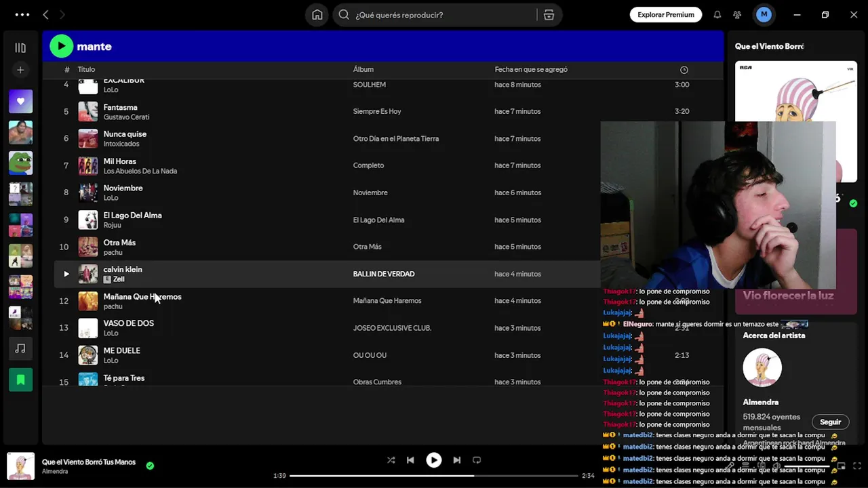Open 'Que el Viento Borró Tus Manos' player title
The image size is (868, 488).
[89, 462]
